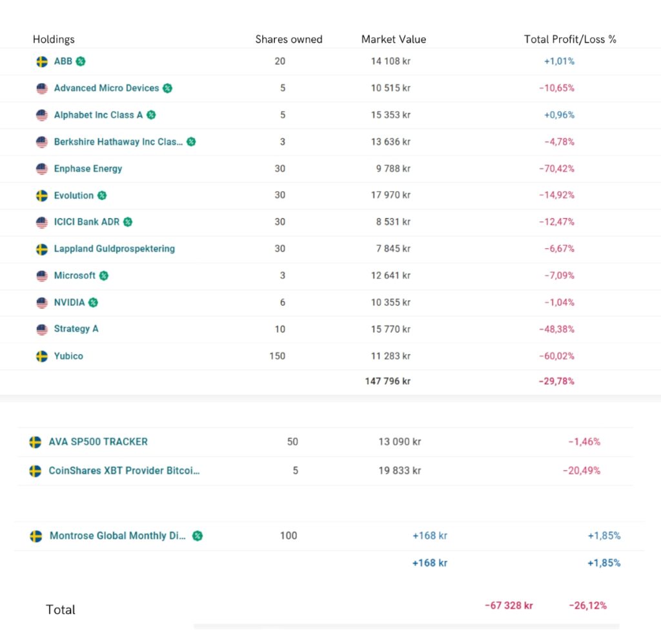Sort by Market Value column header
Screen dimensions: 661x644
(x=394, y=39)
